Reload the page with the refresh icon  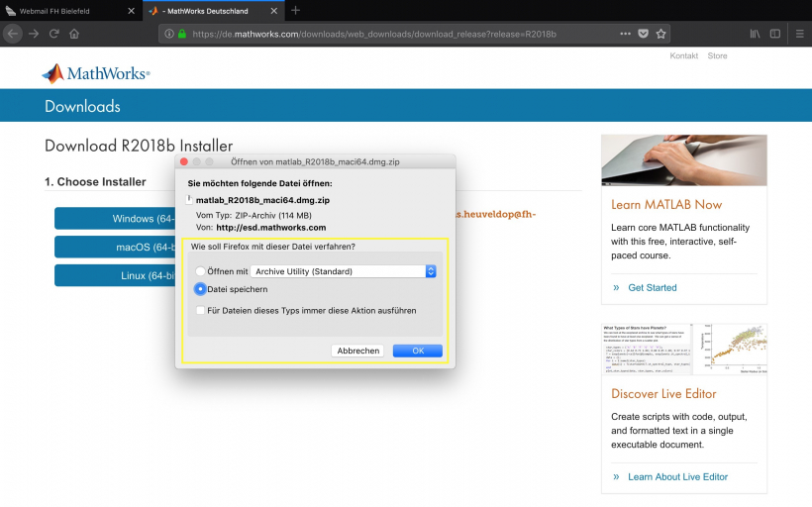click(53, 33)
